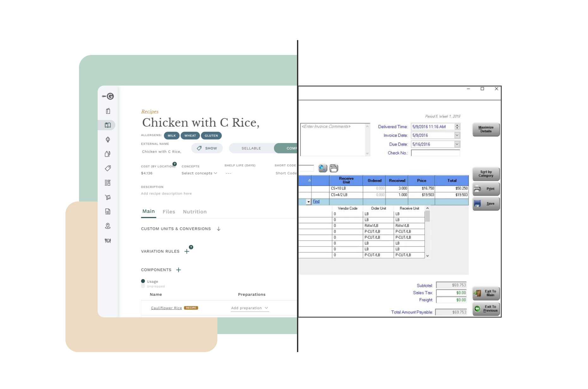Click Add recipe description here field

tap(166, 194)
